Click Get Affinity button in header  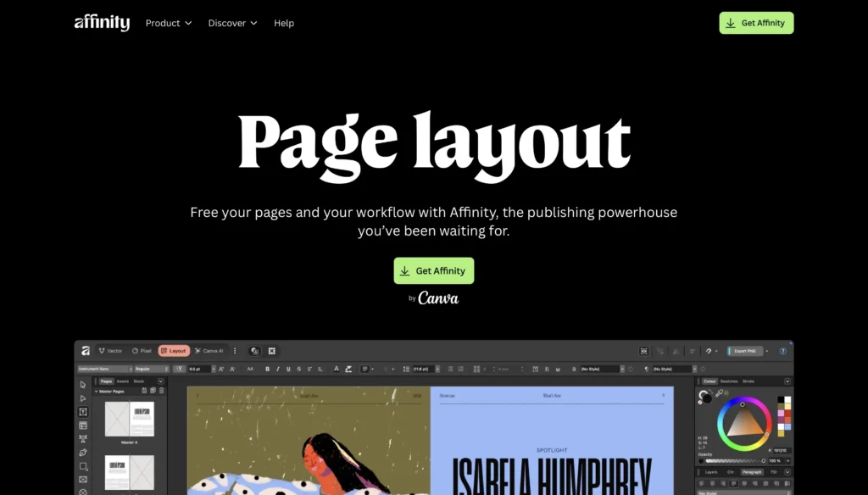tap(756, 23)
